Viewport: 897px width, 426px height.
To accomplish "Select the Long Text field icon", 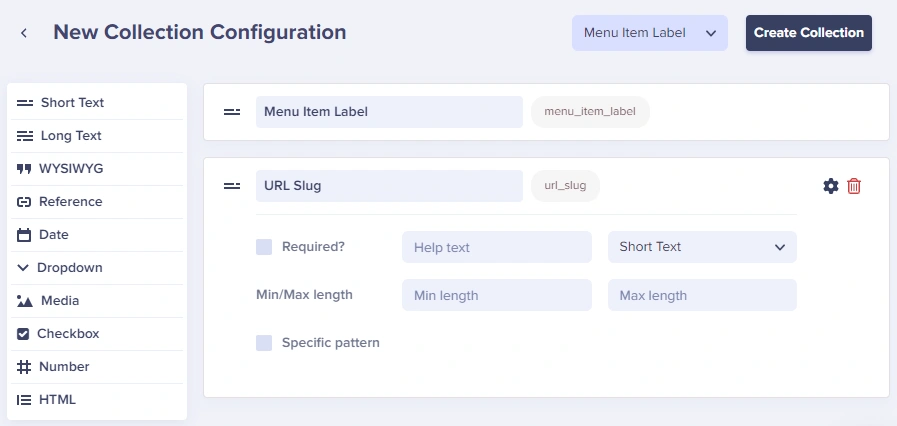I will tap(25, 136).
